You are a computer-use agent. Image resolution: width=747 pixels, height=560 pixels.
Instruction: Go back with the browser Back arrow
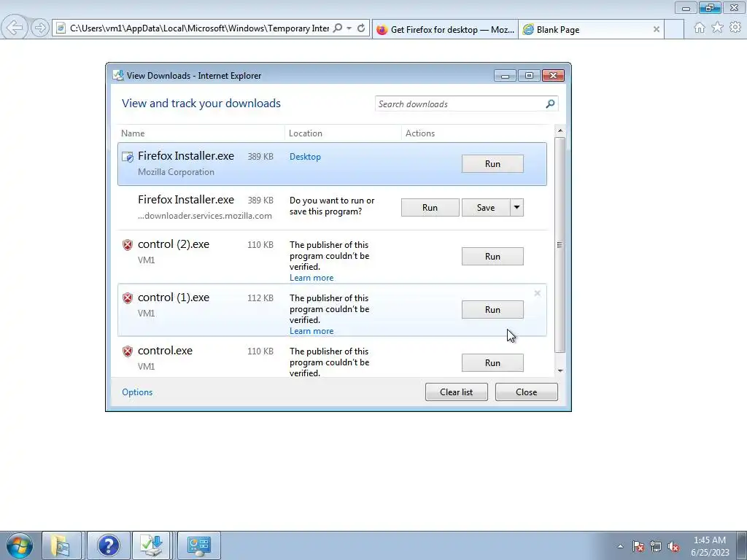[15, 28]
